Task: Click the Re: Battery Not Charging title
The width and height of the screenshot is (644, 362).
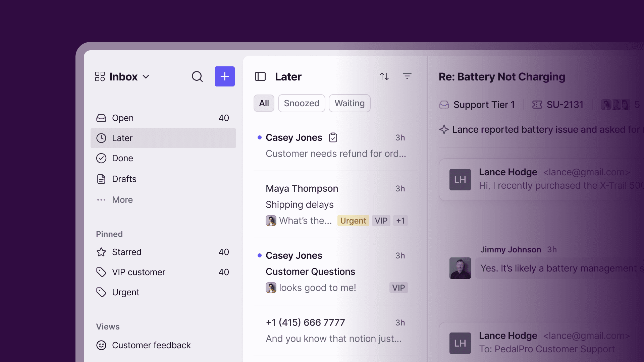Action: 502,77
